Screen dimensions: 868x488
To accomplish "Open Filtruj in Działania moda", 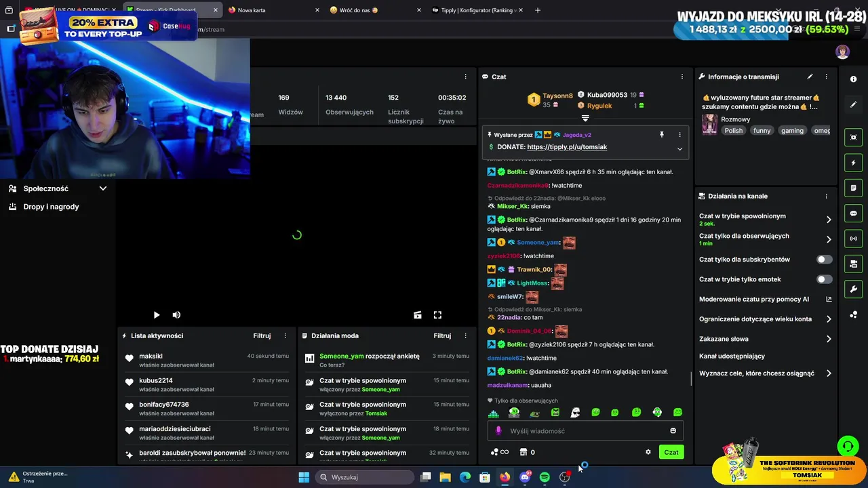I will click(442, 335).
